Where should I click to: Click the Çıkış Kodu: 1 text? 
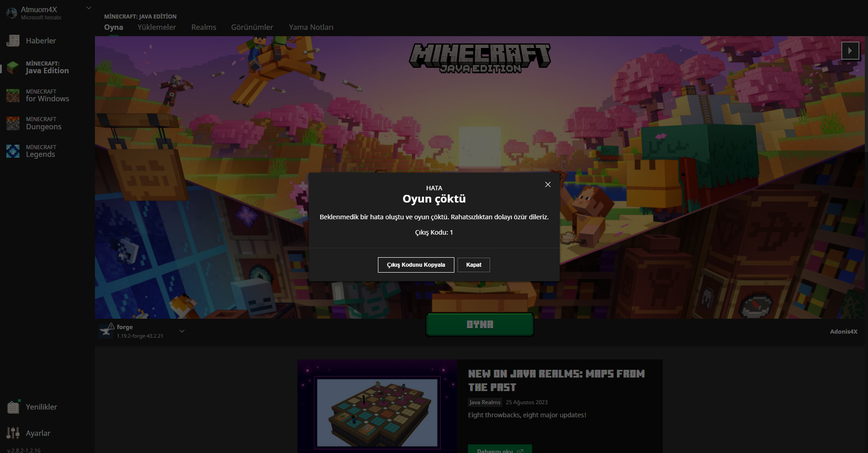coord(434,232)
